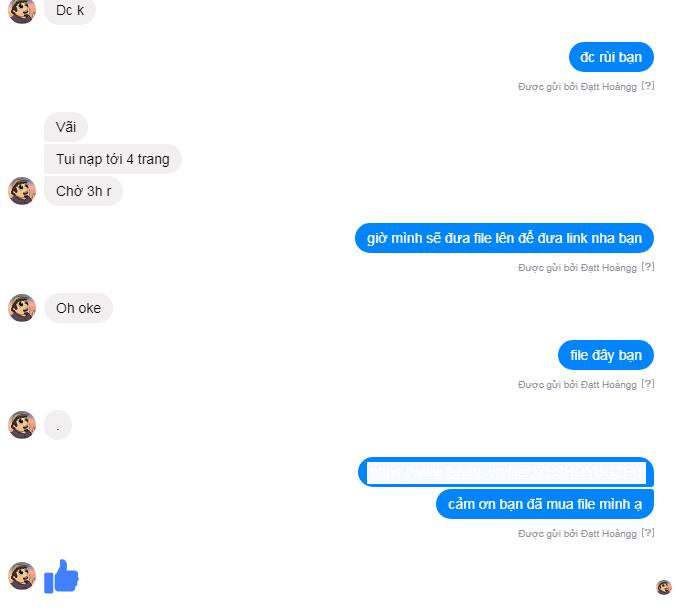This screenshot has height=610, width=675.
Task: Select the "đc rùi bạn" message bubble
Action: coord(611,57)
